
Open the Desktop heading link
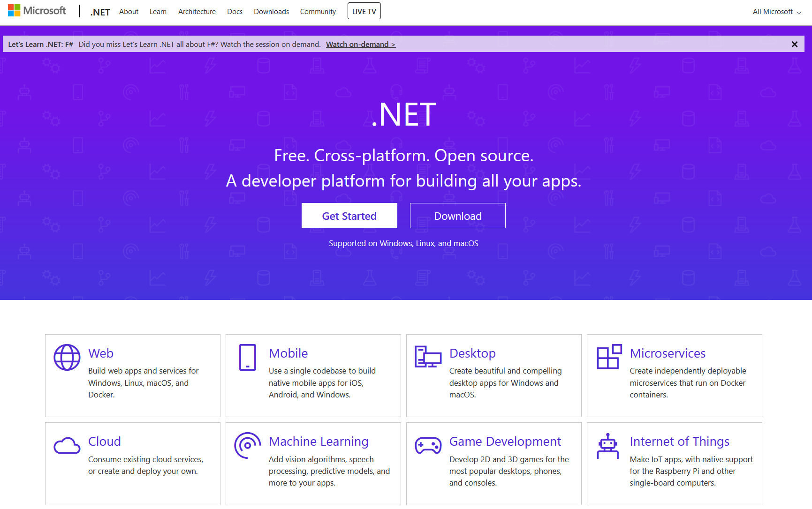tap(472, 353)
